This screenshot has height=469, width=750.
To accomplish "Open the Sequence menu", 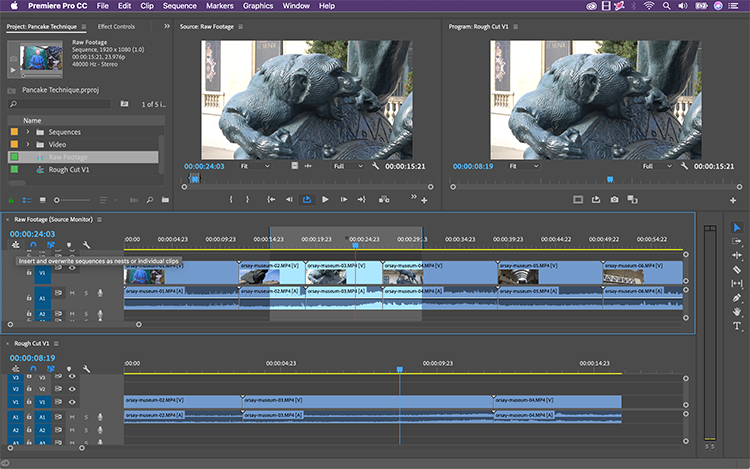I will [x=180, y=6].
